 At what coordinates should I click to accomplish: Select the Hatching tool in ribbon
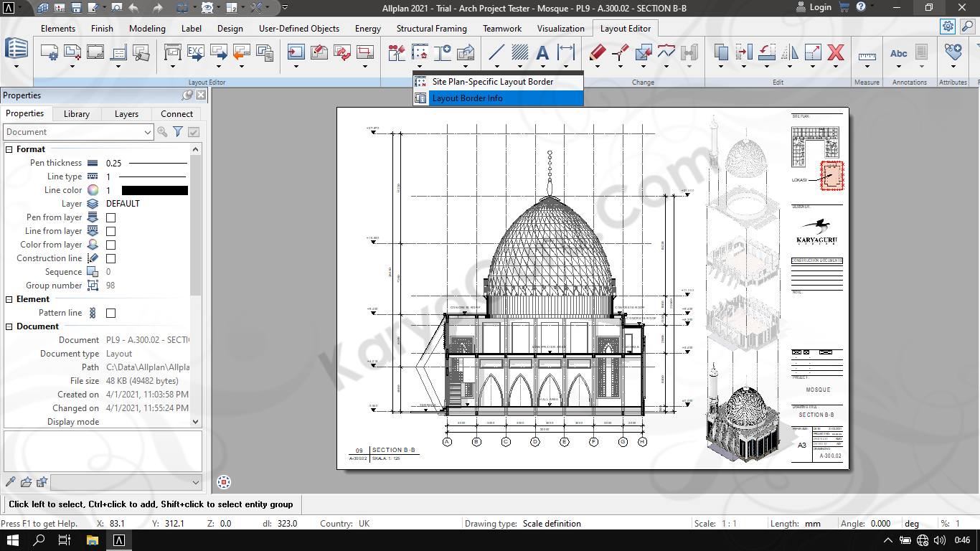click(x=519, y=52)
